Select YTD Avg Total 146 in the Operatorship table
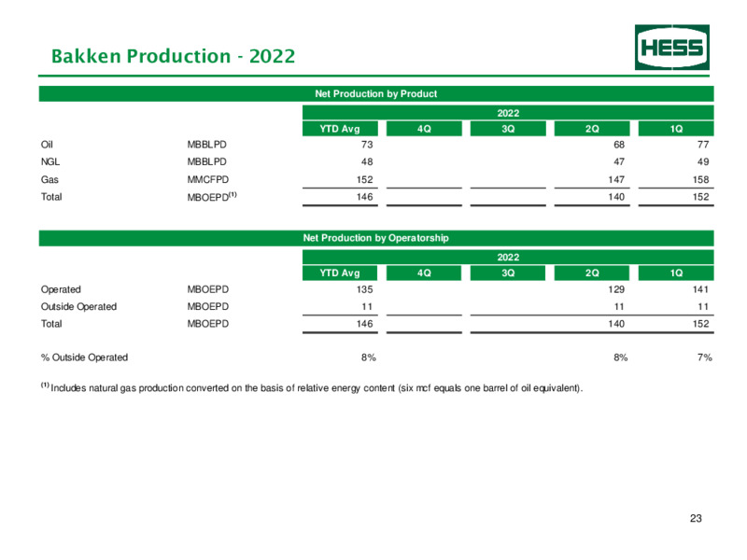 364,324
